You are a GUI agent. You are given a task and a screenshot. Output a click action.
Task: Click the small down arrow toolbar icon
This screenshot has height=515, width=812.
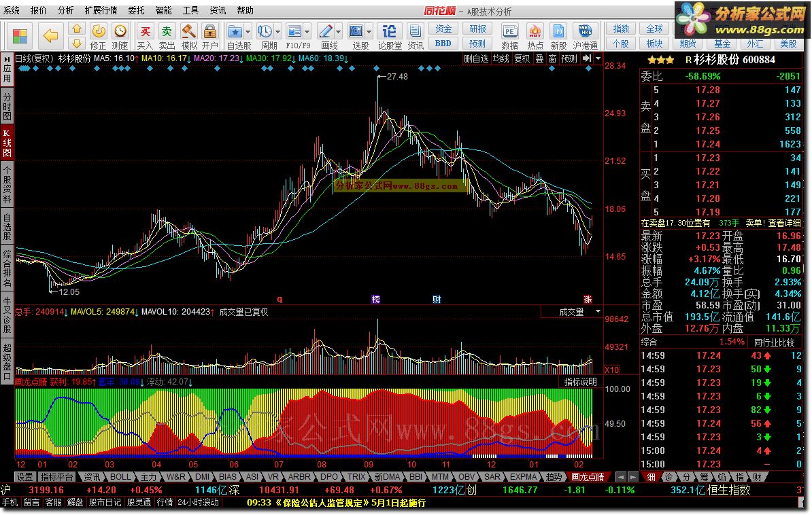(77, 43)
